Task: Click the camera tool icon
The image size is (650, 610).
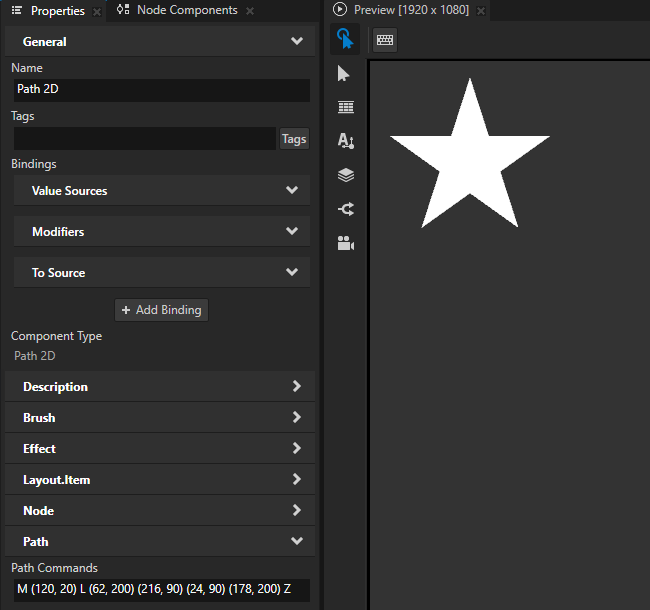Action: (x=346, y=243)
